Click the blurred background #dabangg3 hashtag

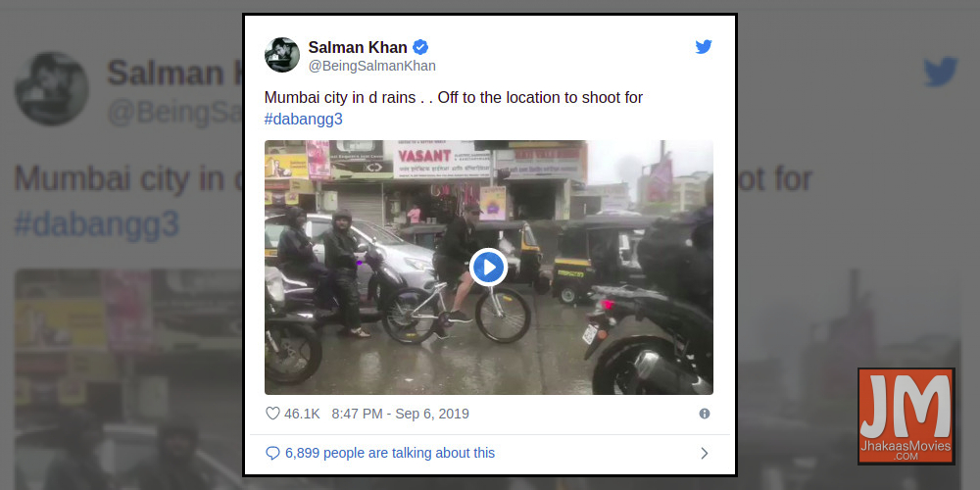click(x=96, y=223)
